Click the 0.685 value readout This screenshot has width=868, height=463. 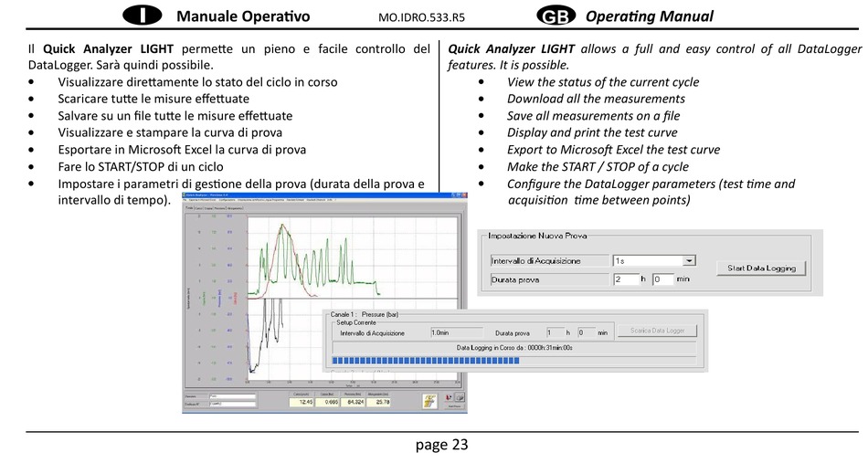click(327, 402)
